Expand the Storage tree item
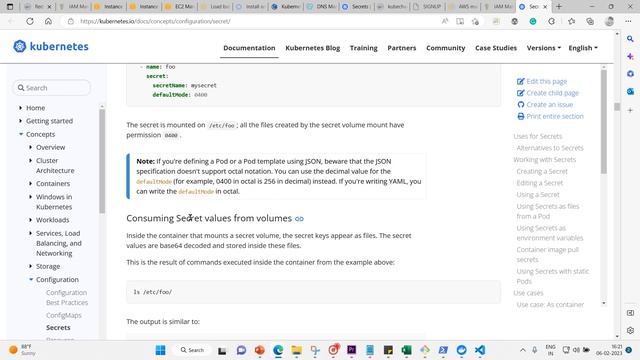 tap(31, 266)
